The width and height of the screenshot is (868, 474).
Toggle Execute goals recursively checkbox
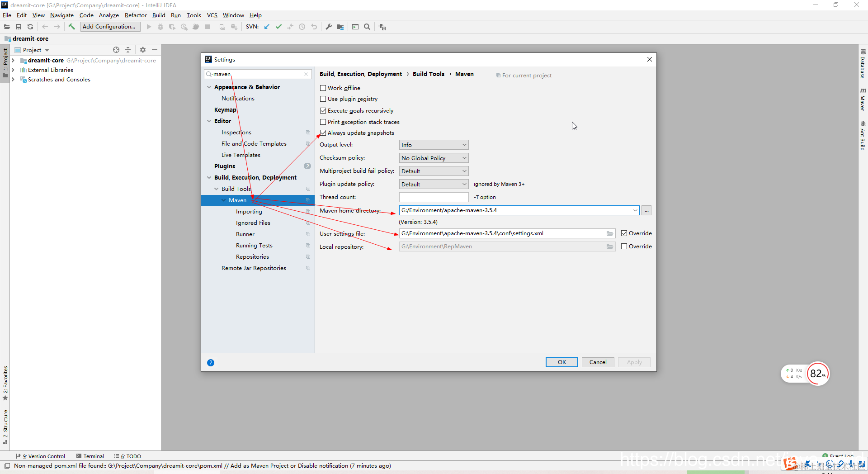pos(323,111)
